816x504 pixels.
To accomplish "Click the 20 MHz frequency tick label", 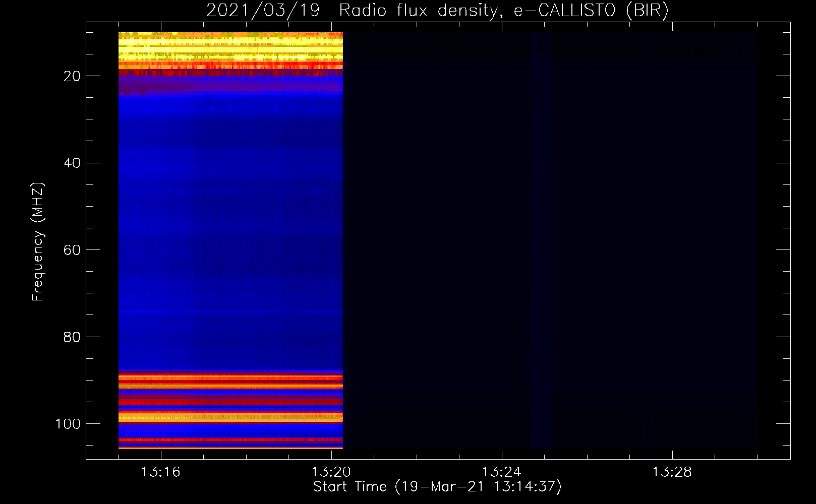I will (72, 76).
